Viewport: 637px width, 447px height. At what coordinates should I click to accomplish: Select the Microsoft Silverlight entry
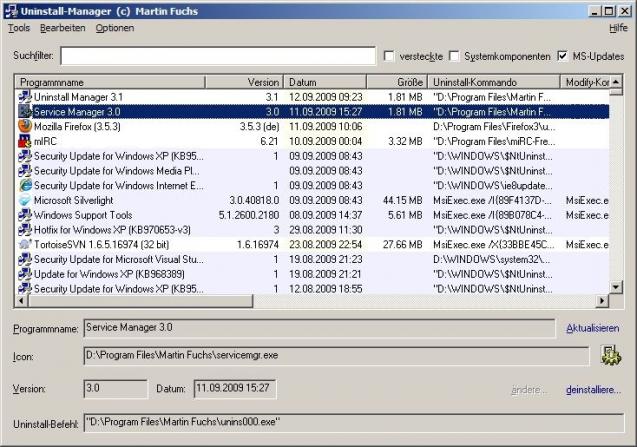click(312, 200)
